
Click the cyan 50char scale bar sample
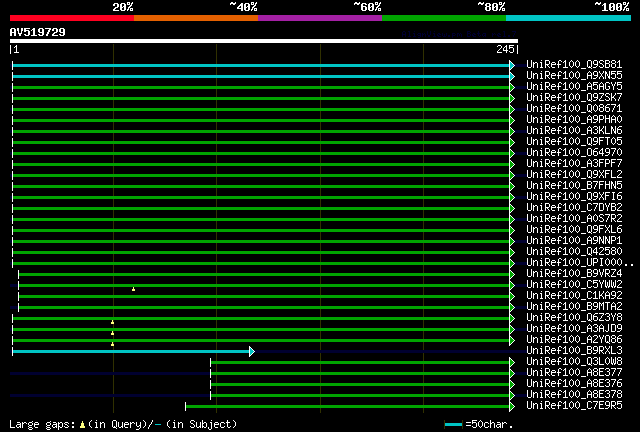[x=453, y=425]
